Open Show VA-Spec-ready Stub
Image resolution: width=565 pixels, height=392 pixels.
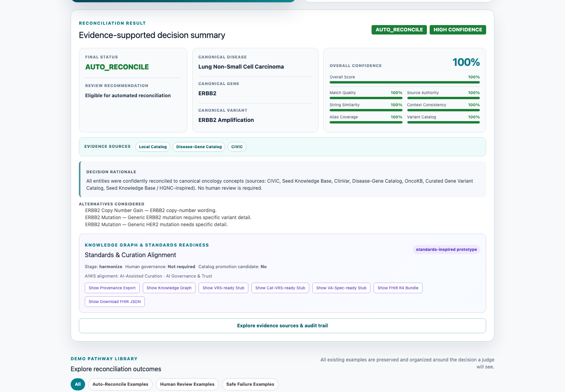[341, 288]
